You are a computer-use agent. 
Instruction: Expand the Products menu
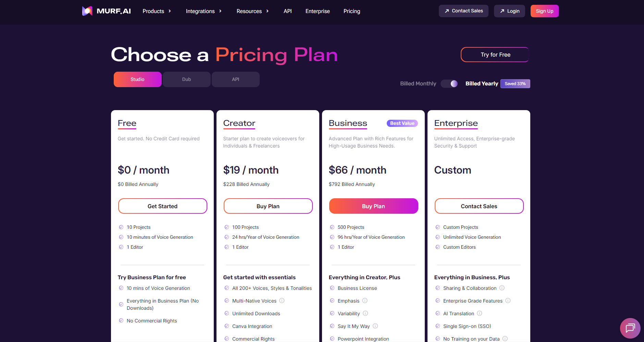[x=157, y=11]
